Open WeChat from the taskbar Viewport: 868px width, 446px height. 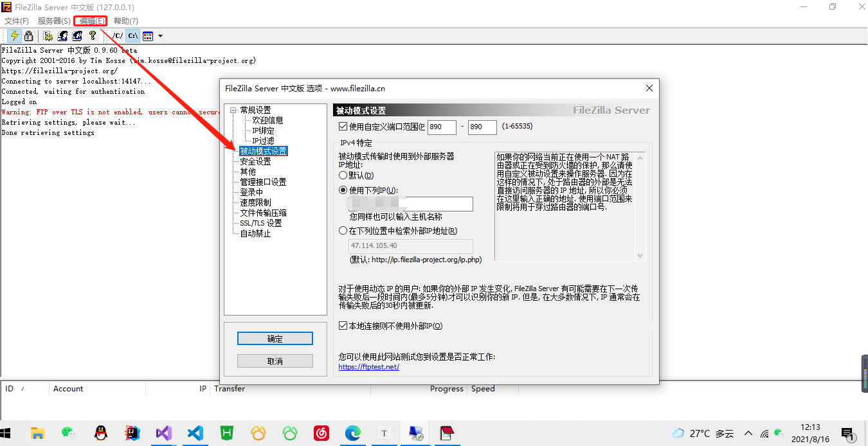pos(69,433)
